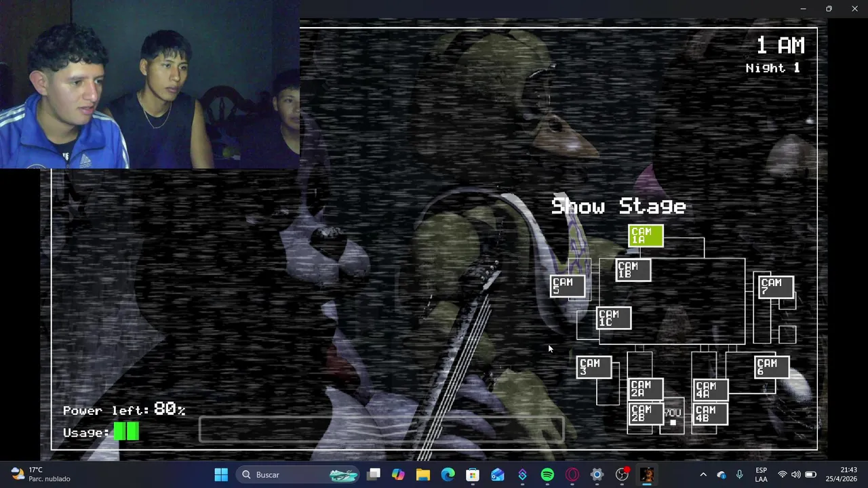868x488 pixels.
Task: Click the microphone tray icon
Action: point(740,474)
